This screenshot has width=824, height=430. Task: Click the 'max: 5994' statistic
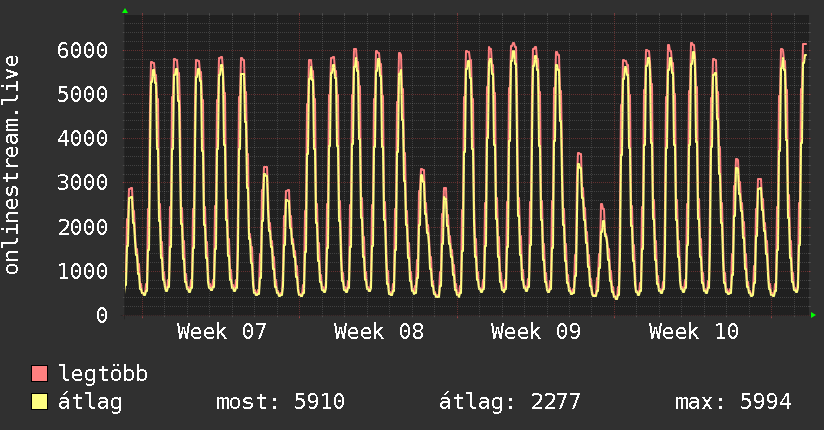pyautogui.click(x=733, y=402)
